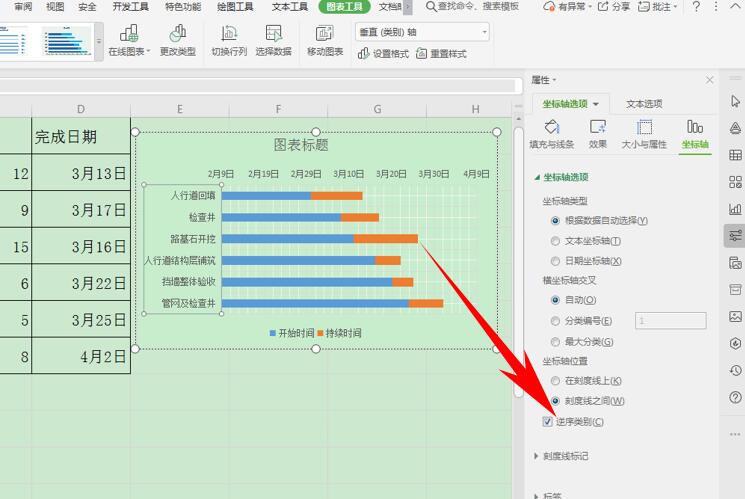The image size is (745, 499).
Task: Click the 路基石开挖 orange bar segment
Action: click(x=386, y=239)
